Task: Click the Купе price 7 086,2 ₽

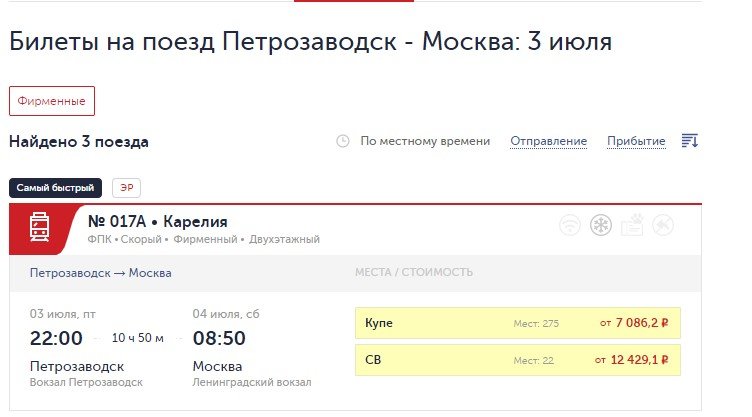Action: click(635, 323)
